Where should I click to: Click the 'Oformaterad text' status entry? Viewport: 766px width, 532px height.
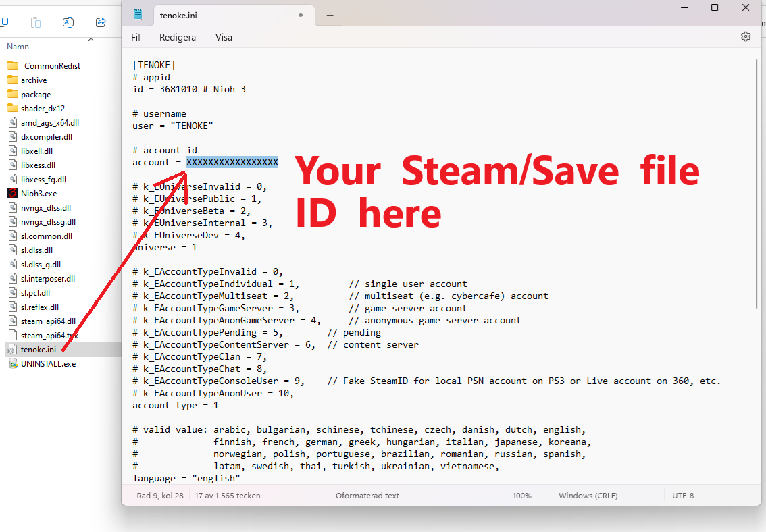pos(367,496)
